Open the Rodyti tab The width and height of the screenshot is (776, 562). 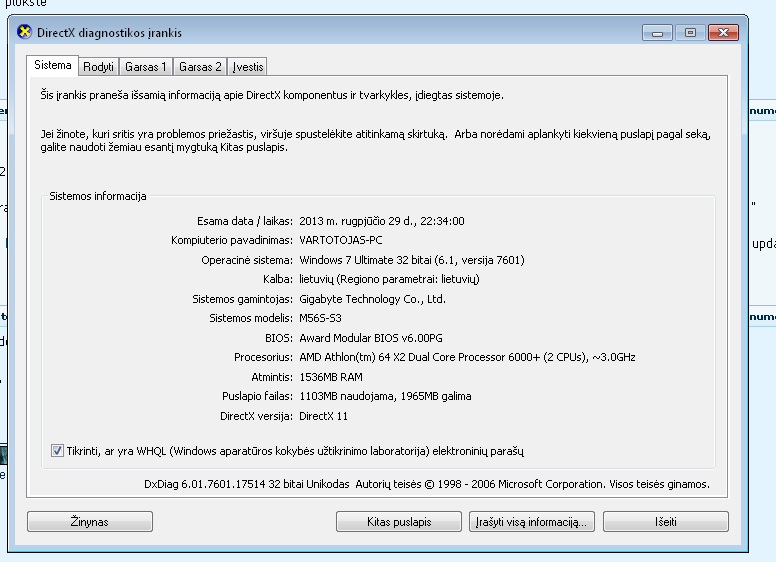click(98, 67)
